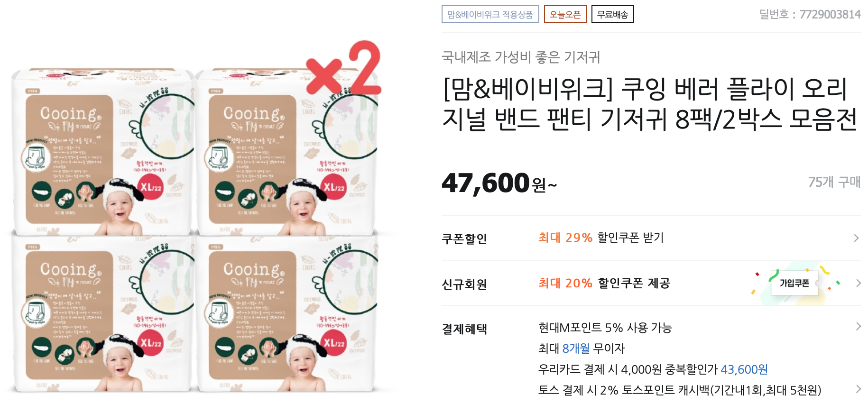Click the 8개월 무이자 link
The height and width of the screenshot is (404, 868).
click(x=593, y=349)
